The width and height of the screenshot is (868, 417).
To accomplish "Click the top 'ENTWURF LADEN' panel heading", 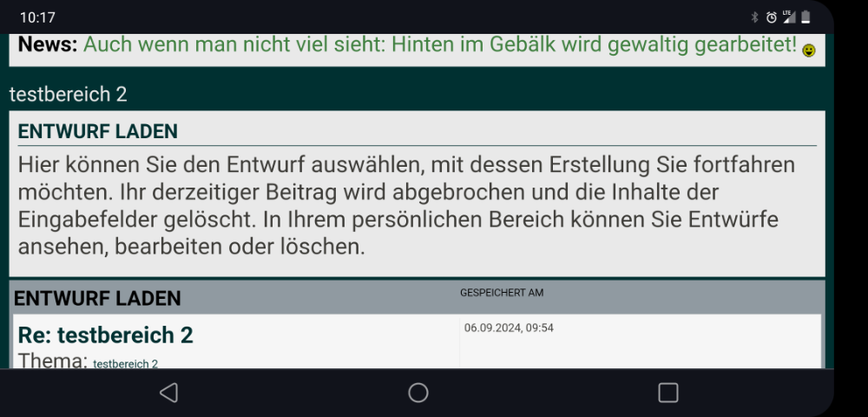I will pyautogui.click(x=98, y=132).
